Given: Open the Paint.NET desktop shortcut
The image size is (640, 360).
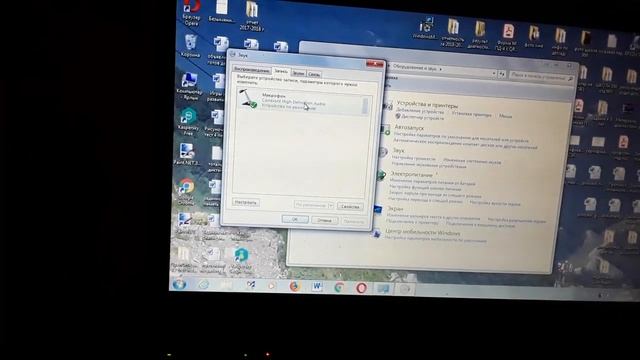Looking at the screenshot, I should [x=187, y=154].
